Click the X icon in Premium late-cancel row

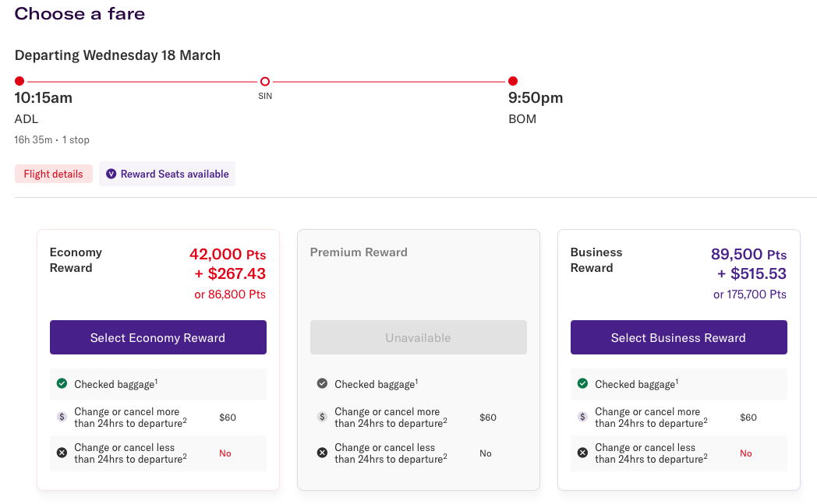point(322,453)
